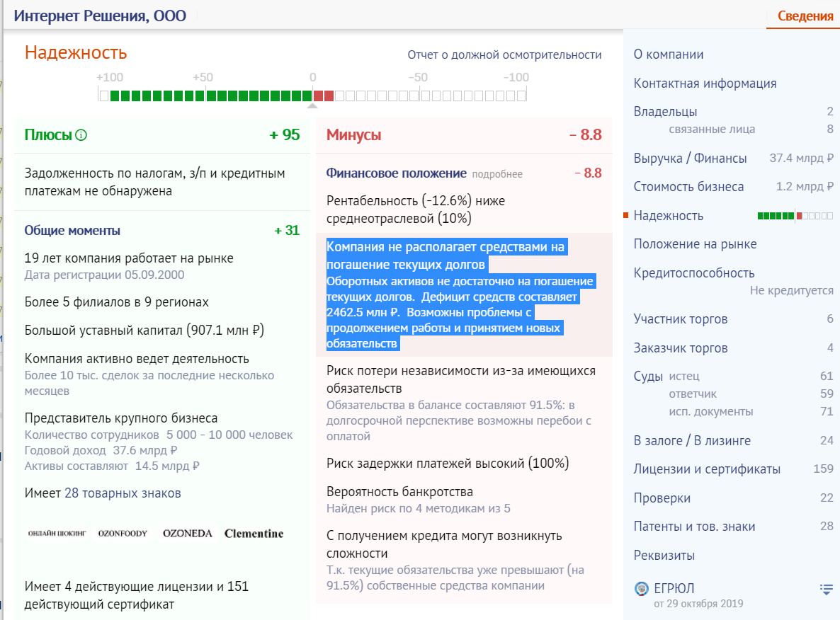
Task: Open Контактная информация in the sidebar
Action: coord(705,84)
